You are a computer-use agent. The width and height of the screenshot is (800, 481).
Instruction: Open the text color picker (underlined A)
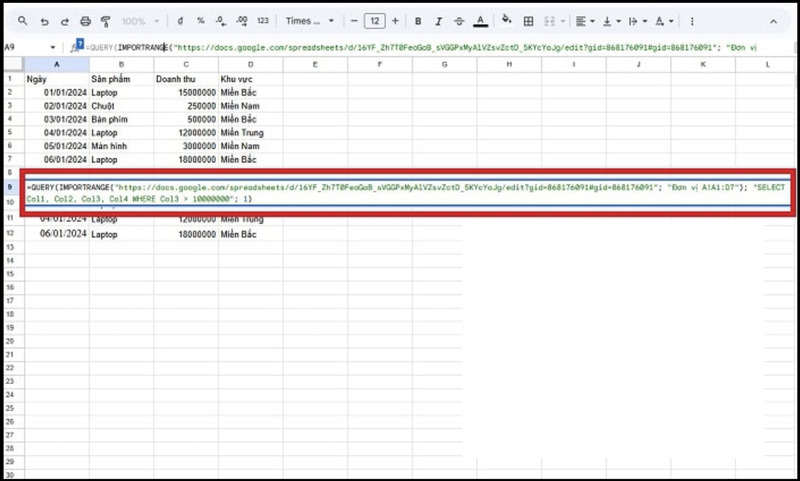(x=480, y=21)
